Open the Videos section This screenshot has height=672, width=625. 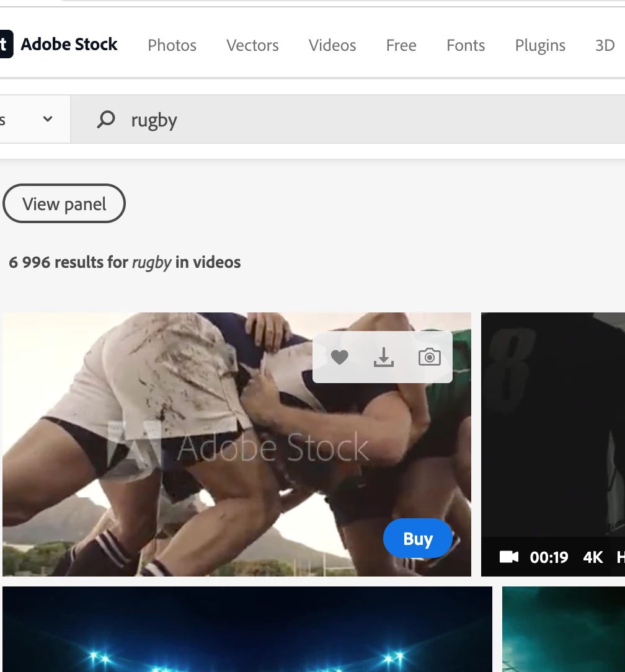332,45
